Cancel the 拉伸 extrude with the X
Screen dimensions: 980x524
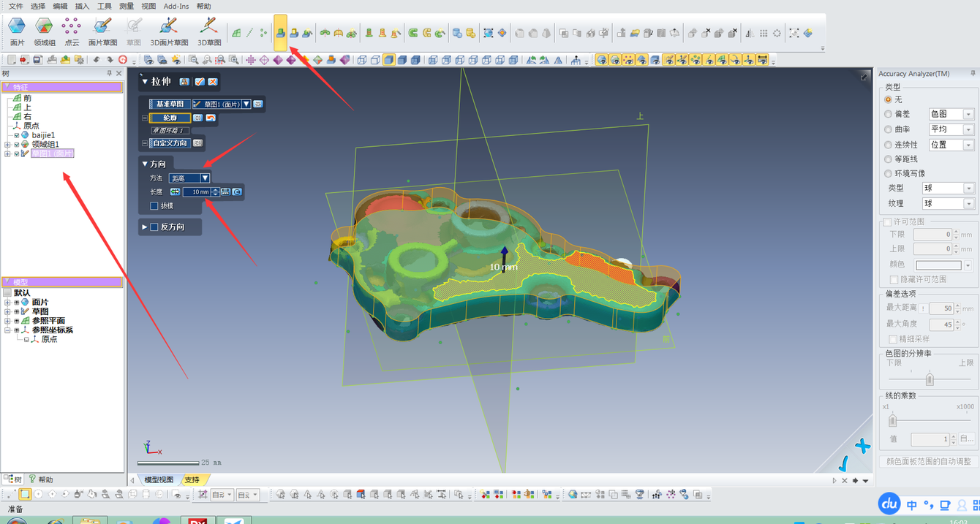coord(213,82)
